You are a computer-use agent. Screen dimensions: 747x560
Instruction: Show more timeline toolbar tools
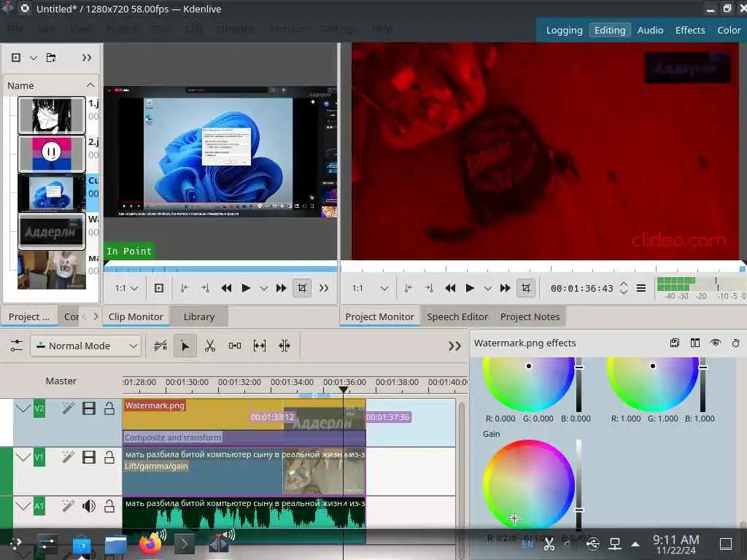[455, 346]
